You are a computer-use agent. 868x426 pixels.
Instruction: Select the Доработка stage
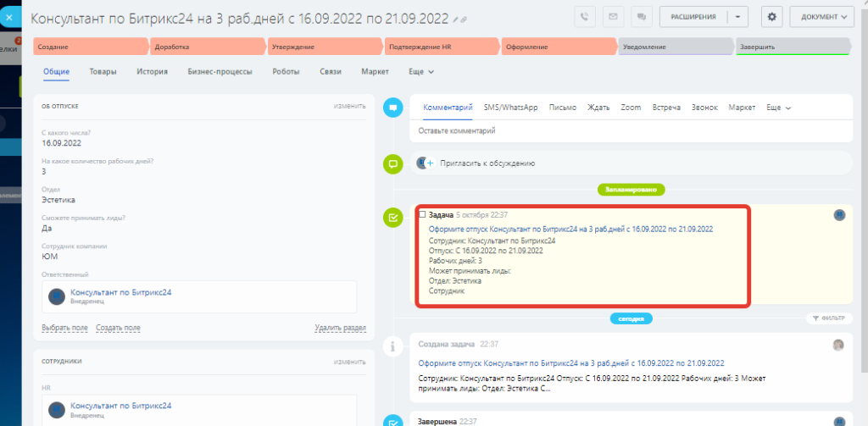(209, 47)
